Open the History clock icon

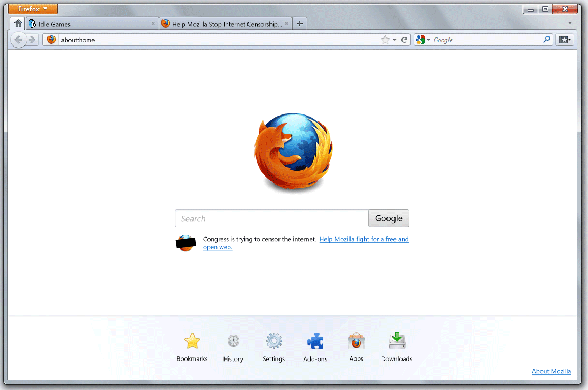[x=233, y=341]
